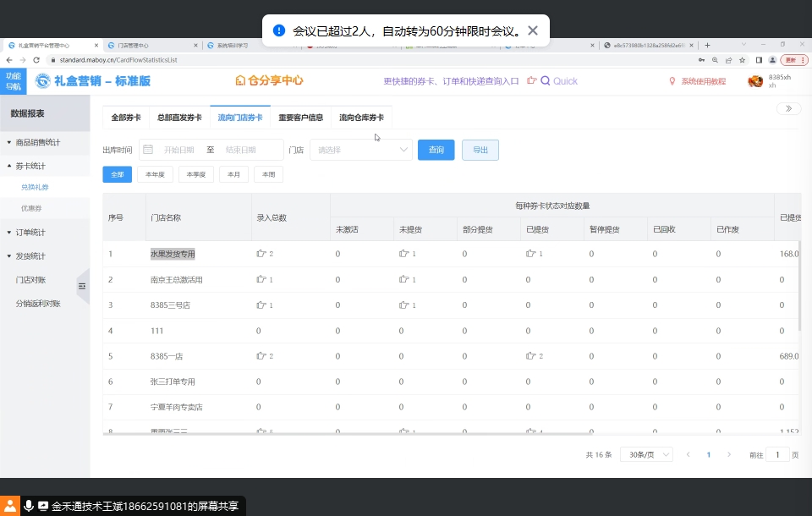812x516 pixels.
Task: Click the sidebar collapse handle icon
Action: (82, 287)
